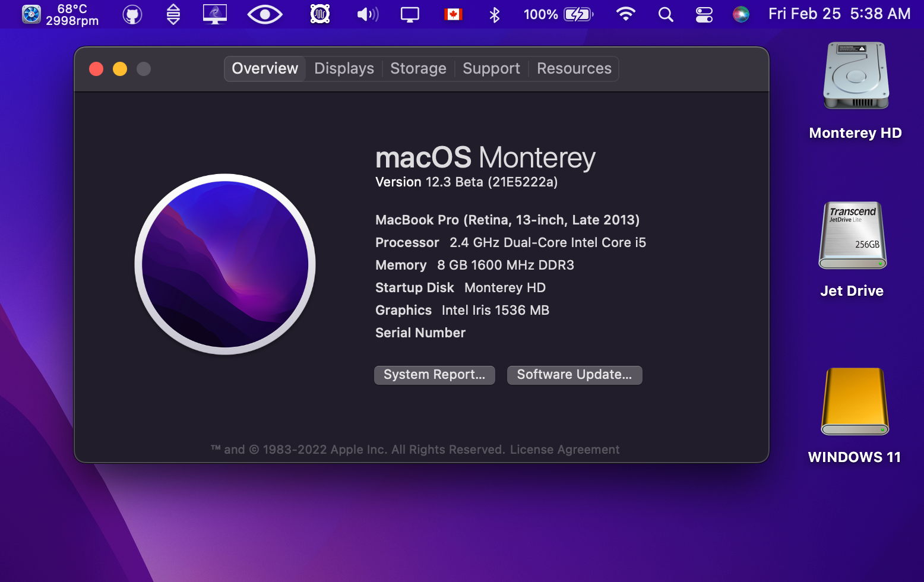
Task: Click the Memory value 8 GB 1600 MHz DDR3
Action: 505,265
